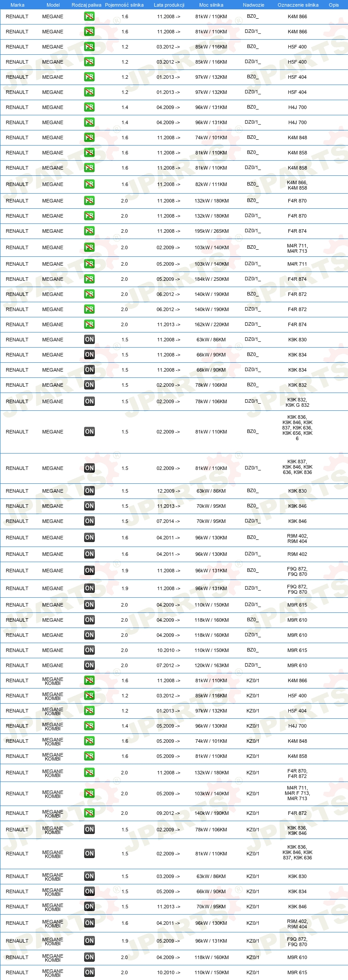Click diesel ON icon in the 120kW / 163KM row
Viewport: 348px width, 980px height.
point(89,665)
